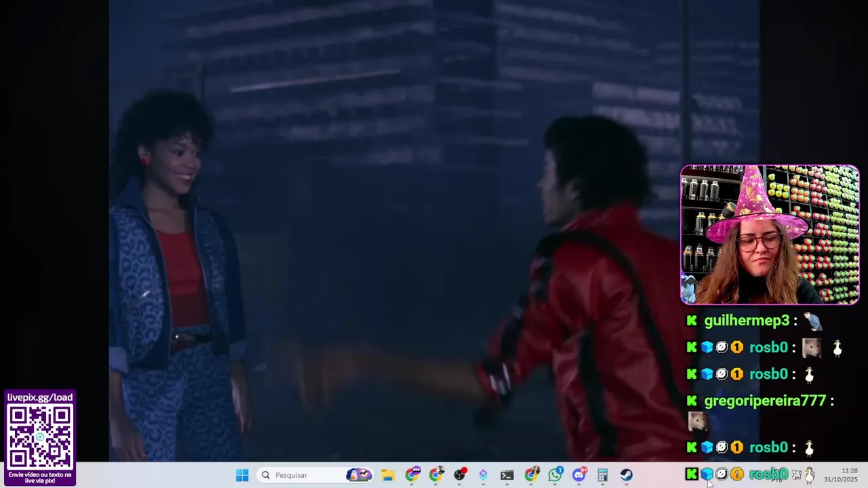Viewport: 868px width, 488px height.
Task: Click username guilhermep3 in chat
Action: coord(747,321)
